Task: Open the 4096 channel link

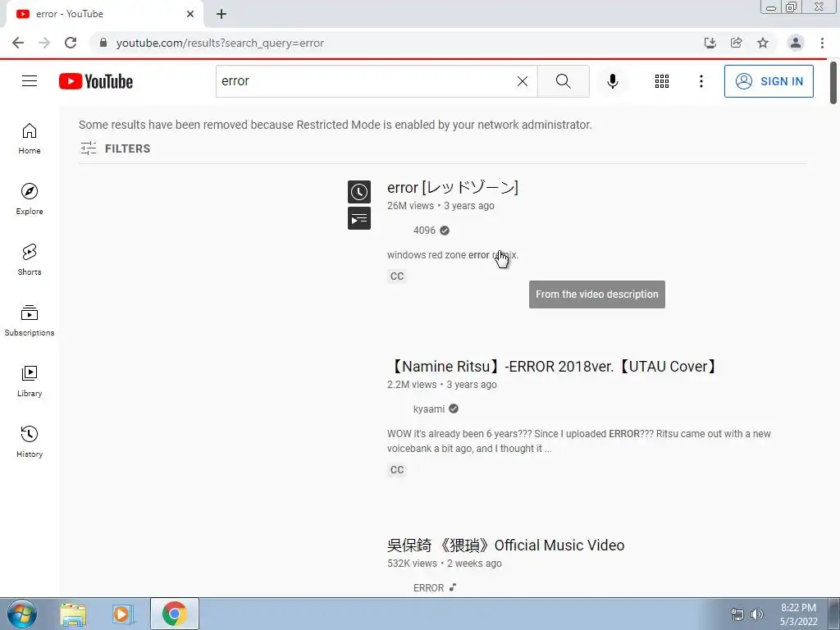Action: 424,231
